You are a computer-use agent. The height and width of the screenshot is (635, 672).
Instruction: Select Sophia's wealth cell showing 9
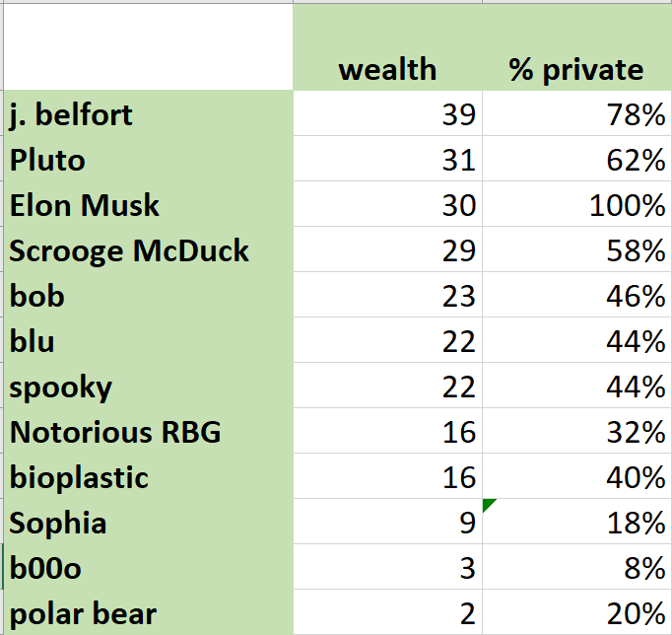click(387, 523)
